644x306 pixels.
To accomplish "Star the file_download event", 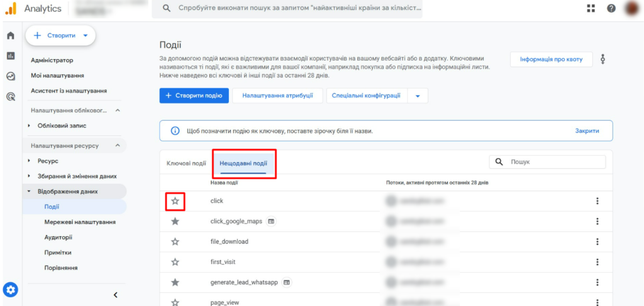I will coord(175,241).
